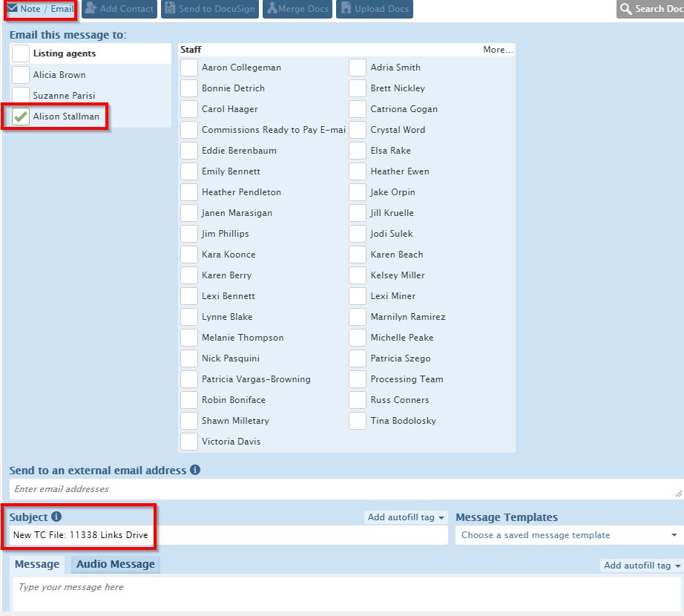
Task: Check the Karen Beach checkbox
Action: (358, 255)
